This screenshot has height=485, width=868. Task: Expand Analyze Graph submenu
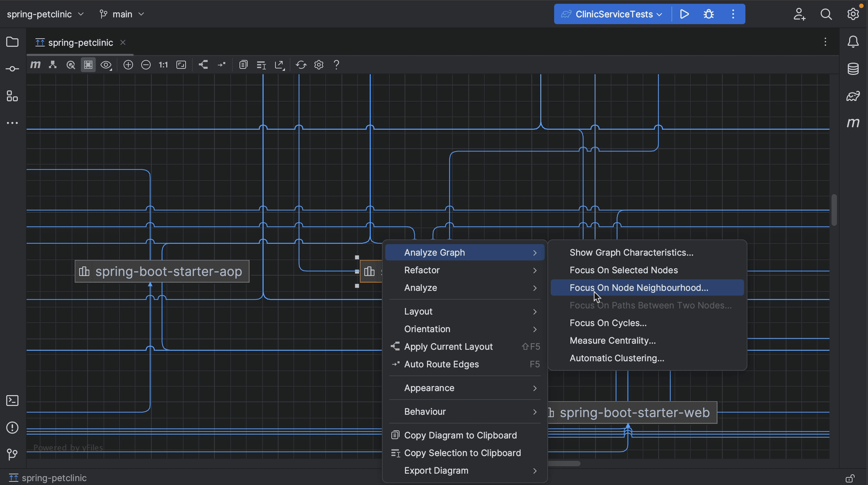(465, 253)
